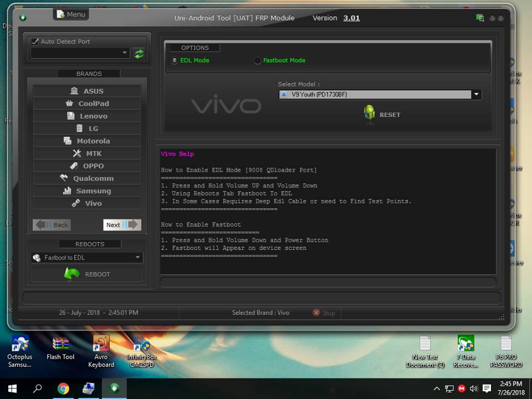Image resolution: width=532 pixels, height=399 pixels.
Task: Click the ASUS building icon
Action: tap(74, 90)
